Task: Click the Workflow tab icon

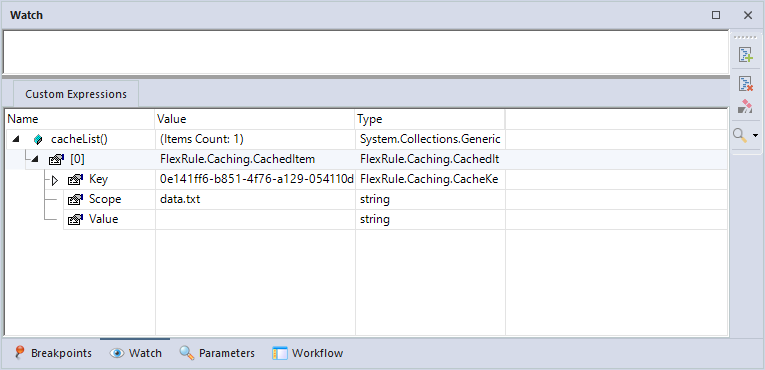Action: pos(280,353)
